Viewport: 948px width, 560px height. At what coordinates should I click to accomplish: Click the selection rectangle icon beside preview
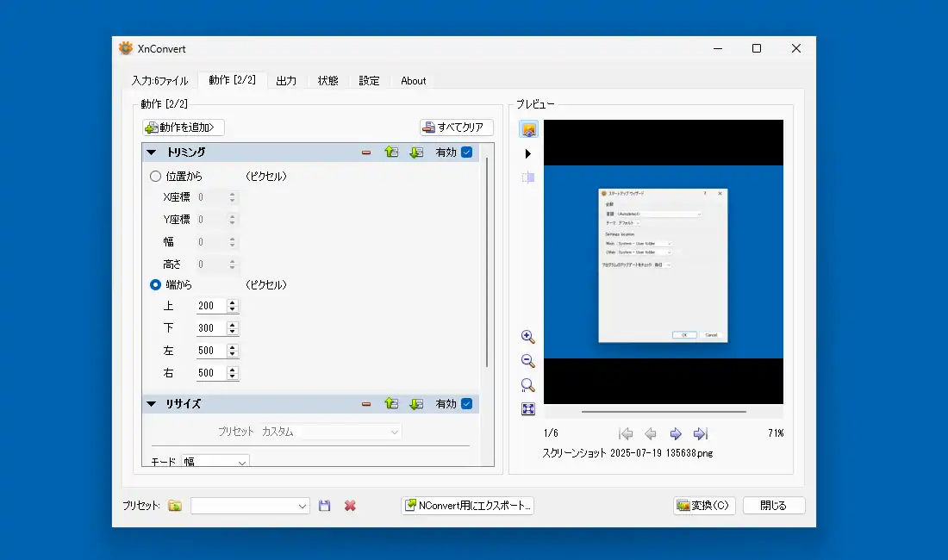(x=527, y=177)
